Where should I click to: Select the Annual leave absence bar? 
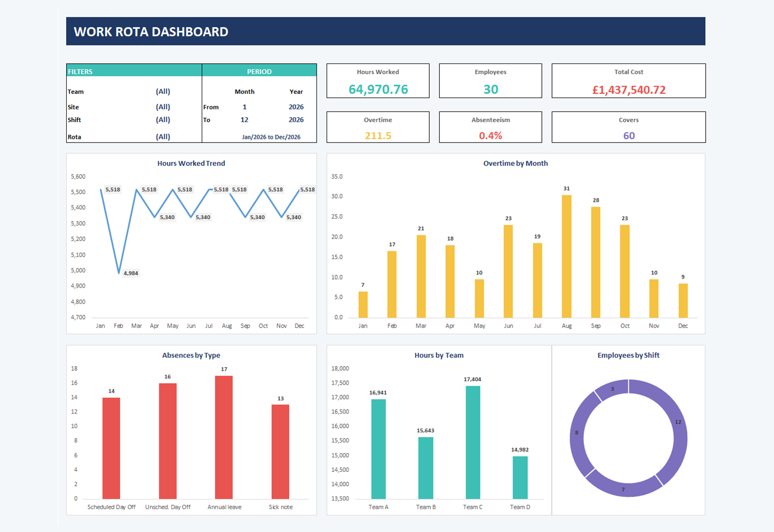(x=224, y=438)
